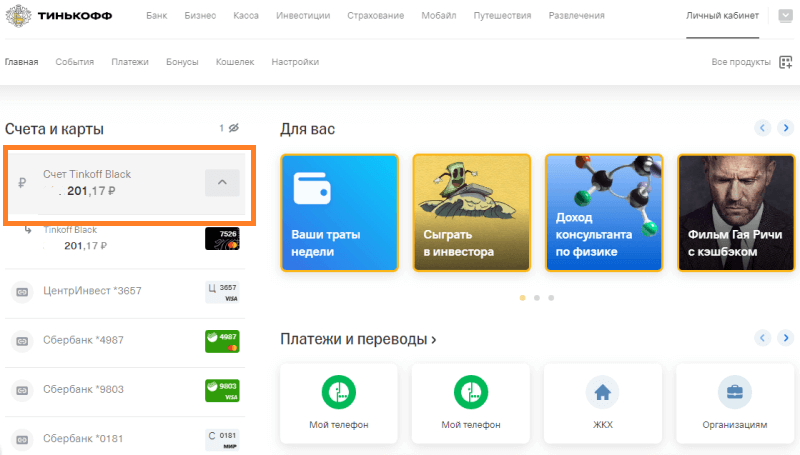The image size is (800, 455).
Task: Open ЦентрИнвест *3657 card
Action: point(92,291)
